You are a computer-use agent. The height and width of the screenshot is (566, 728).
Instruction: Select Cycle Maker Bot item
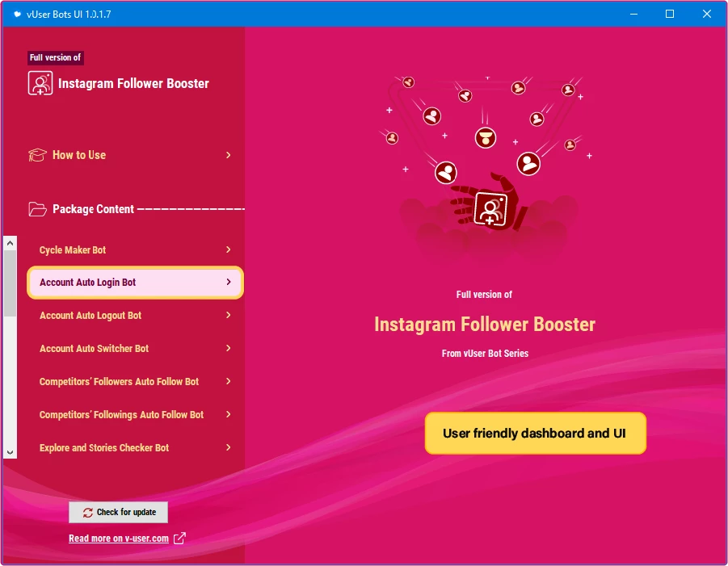click(135, 249)
